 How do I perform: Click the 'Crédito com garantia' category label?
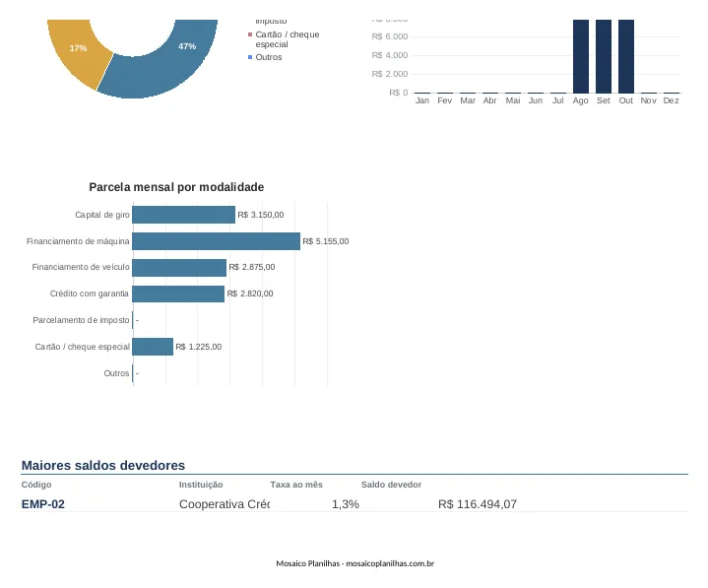(x=89, y=294)
